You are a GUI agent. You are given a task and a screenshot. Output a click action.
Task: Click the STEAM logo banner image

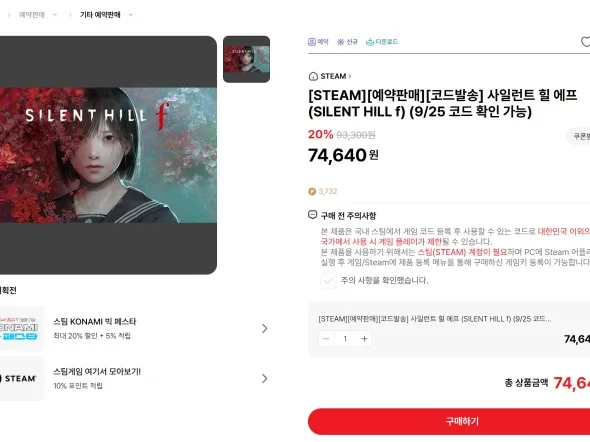click(21, 378)
